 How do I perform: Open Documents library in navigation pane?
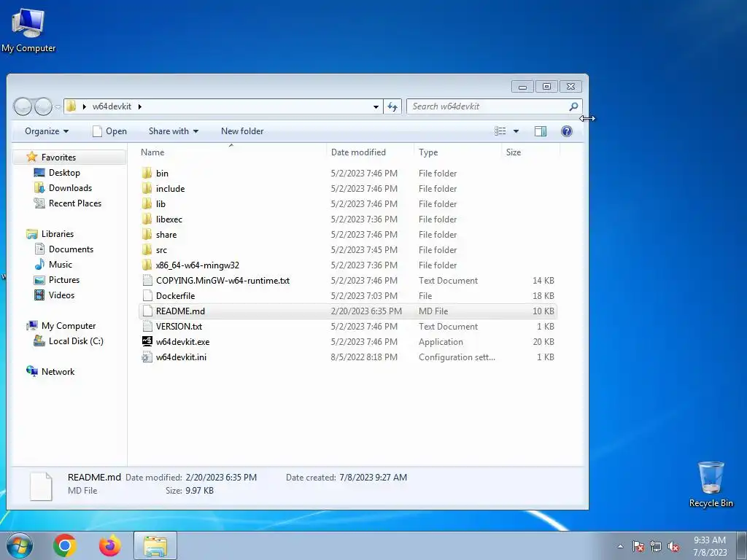71,249
